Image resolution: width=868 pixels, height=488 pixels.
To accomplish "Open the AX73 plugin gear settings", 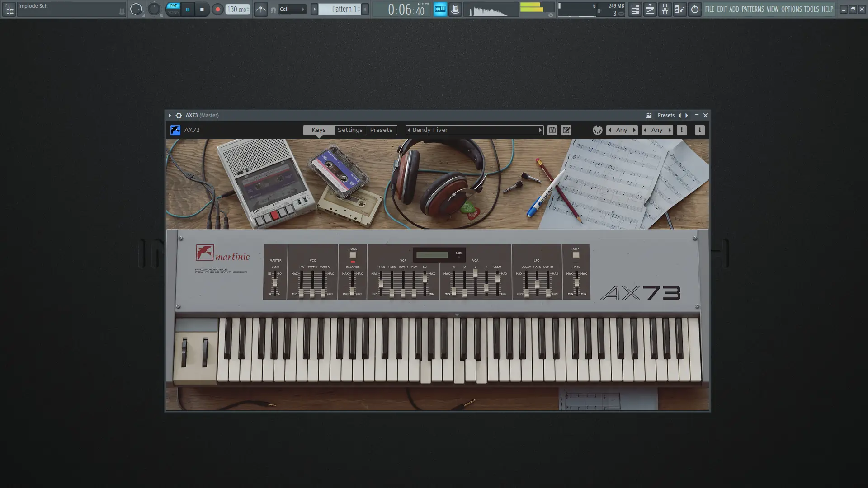I will (179, 115).
